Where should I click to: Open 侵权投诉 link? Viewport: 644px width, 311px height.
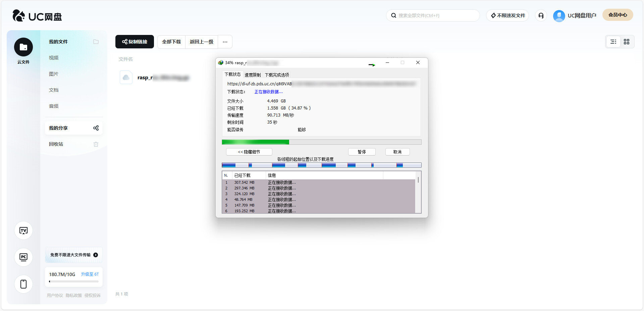coord(93,296)
